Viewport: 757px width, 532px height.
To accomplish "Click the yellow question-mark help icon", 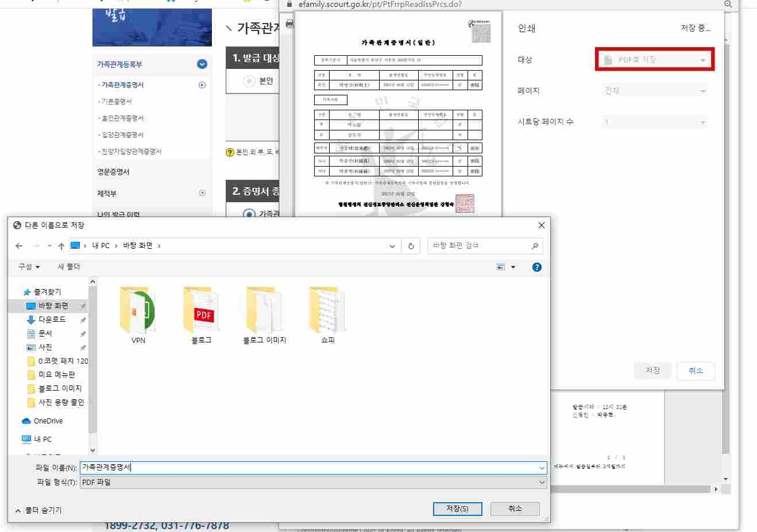I will coord(230,152).
